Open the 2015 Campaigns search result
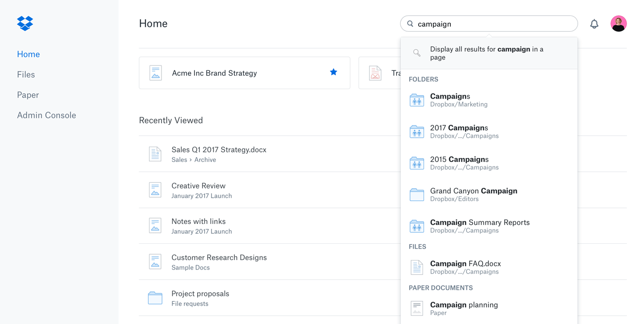The image size is (644, 324). (489, 163)
